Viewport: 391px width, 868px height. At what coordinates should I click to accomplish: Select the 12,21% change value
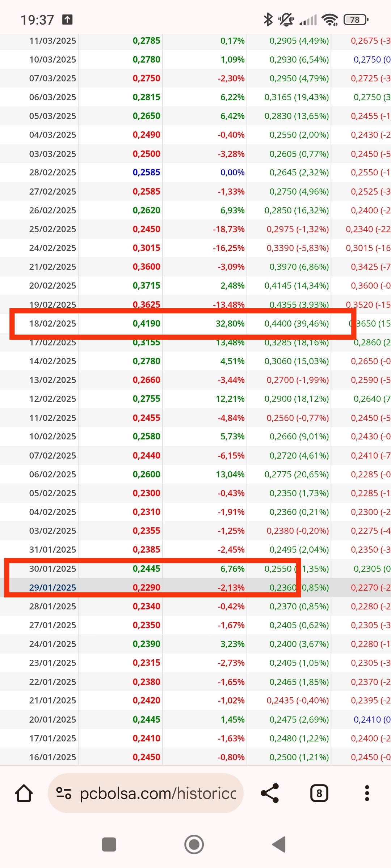(x=230, y=399)
